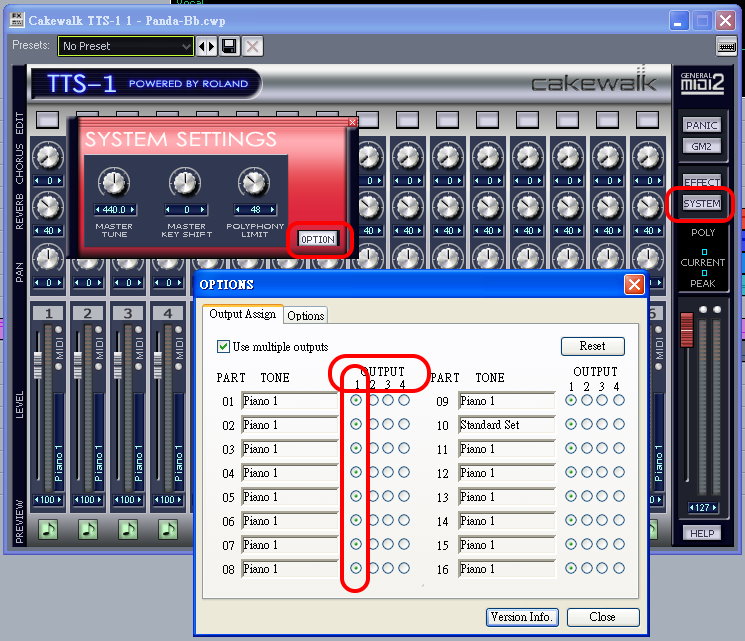Select output 2 for part 01
Image resolution: width=745 pixels, height=641 pixels.
pyautogui.click(x=372, y=400)
